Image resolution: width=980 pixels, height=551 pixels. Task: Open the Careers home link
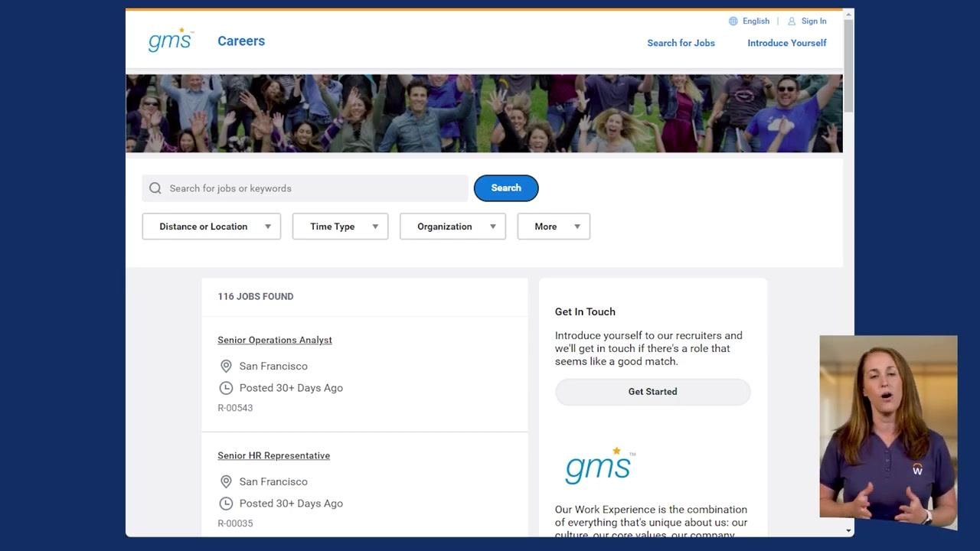coord(241,41)
